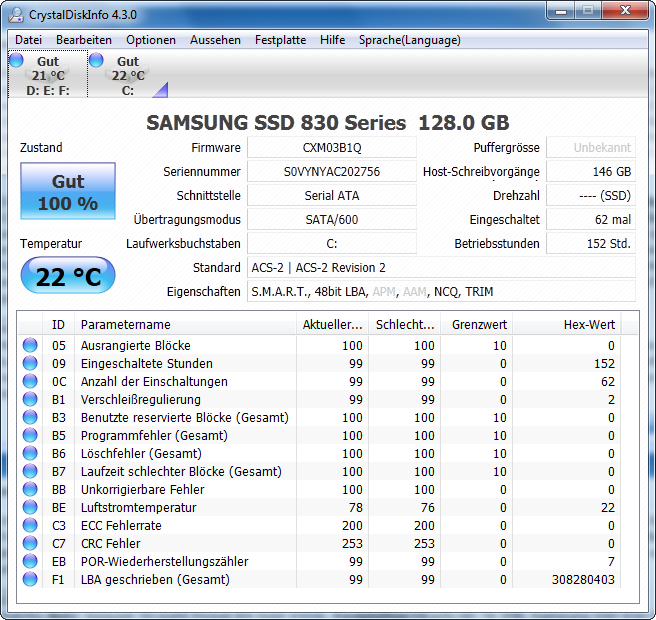Image resolution: width=656 pixels, height=620 pixels.
Task: Open the Optionen menu
Action: 151,40
